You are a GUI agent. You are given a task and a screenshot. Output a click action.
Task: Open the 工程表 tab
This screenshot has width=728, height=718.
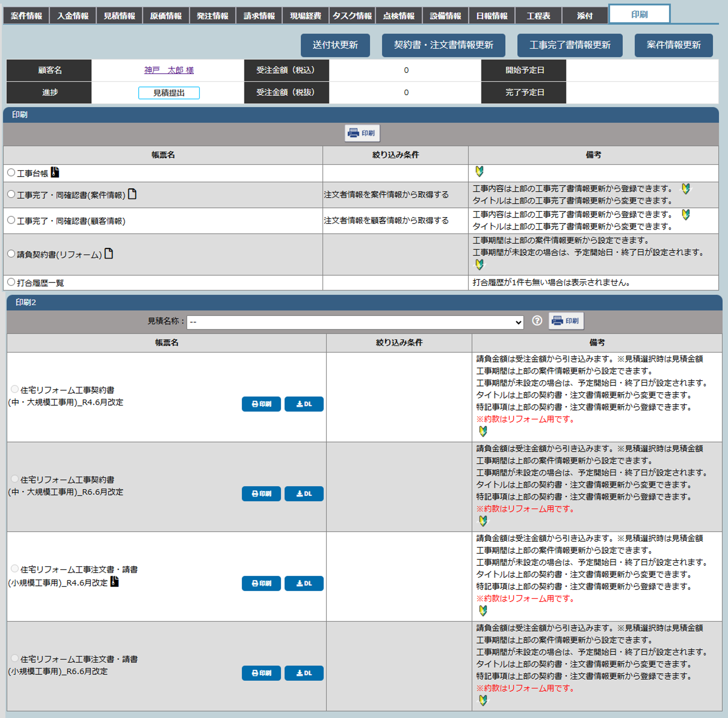[538, 16]
